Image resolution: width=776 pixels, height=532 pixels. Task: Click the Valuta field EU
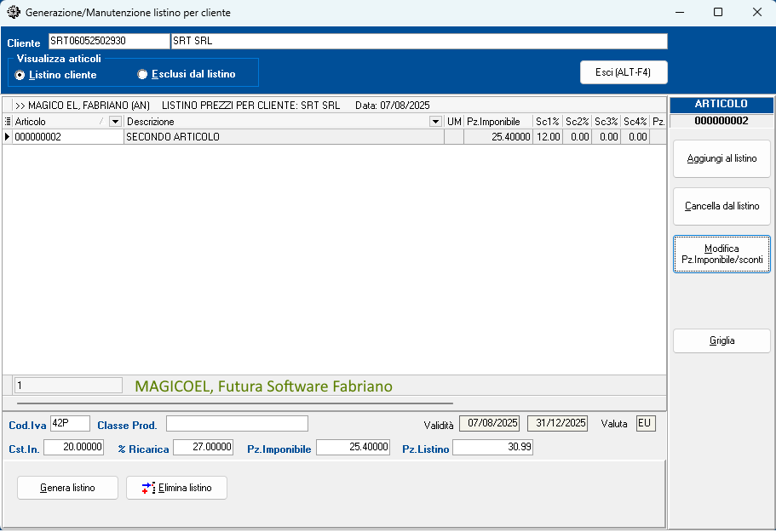[x=646, y=424]
